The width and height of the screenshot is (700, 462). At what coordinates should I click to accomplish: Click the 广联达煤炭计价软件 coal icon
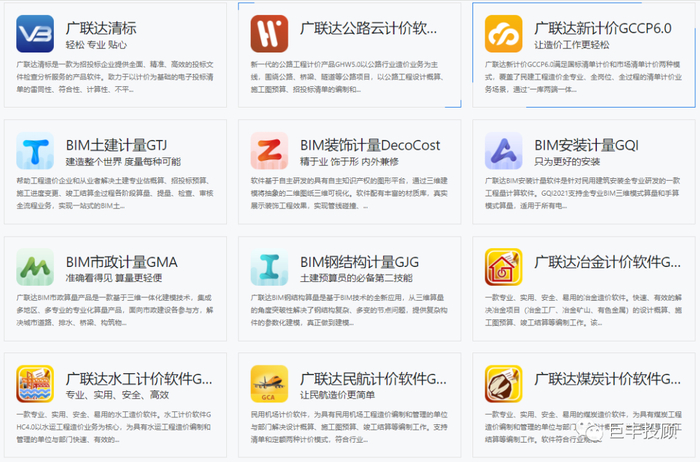pos(504,384)
